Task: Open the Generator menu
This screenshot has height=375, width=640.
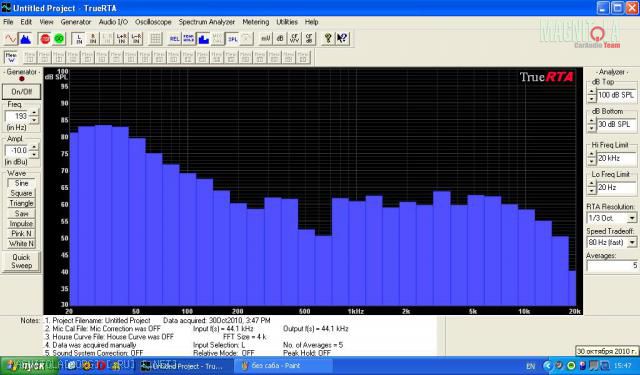Action: point(76,22)
